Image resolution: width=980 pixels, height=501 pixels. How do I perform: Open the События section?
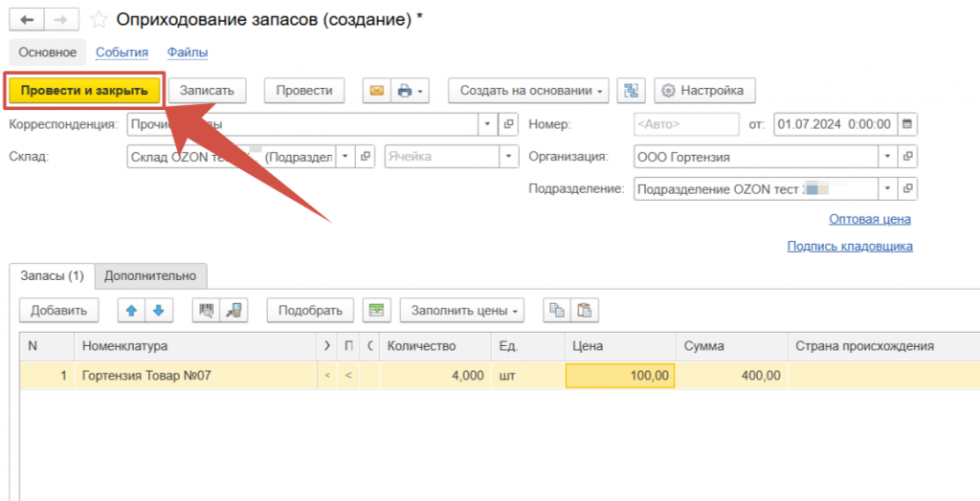(122, 53)
